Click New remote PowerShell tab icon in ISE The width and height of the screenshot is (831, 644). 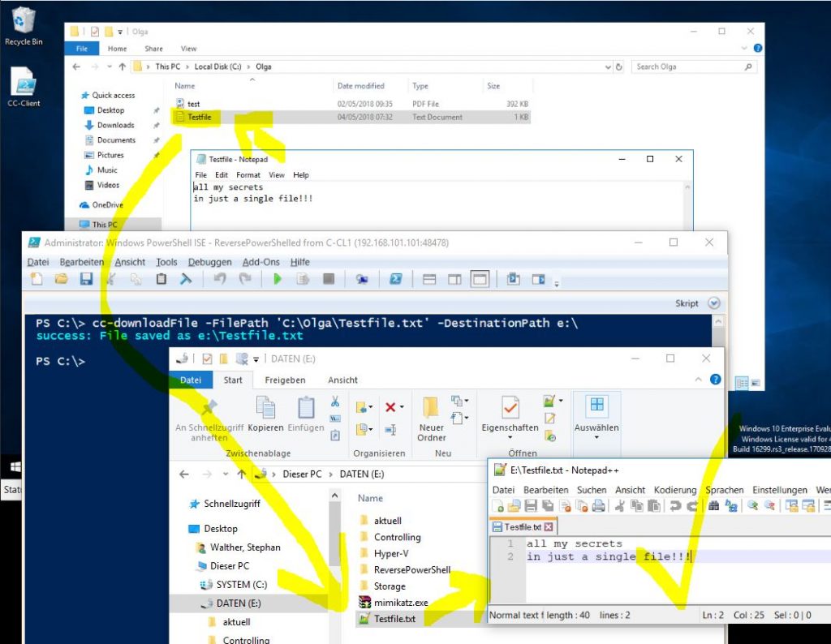click(x=362, y=279)
